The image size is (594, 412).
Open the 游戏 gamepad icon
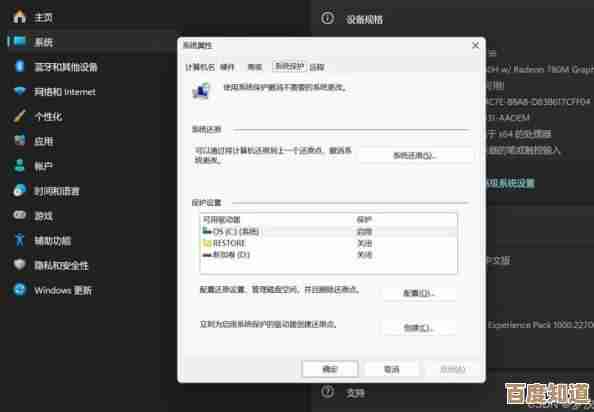[19, 215]
